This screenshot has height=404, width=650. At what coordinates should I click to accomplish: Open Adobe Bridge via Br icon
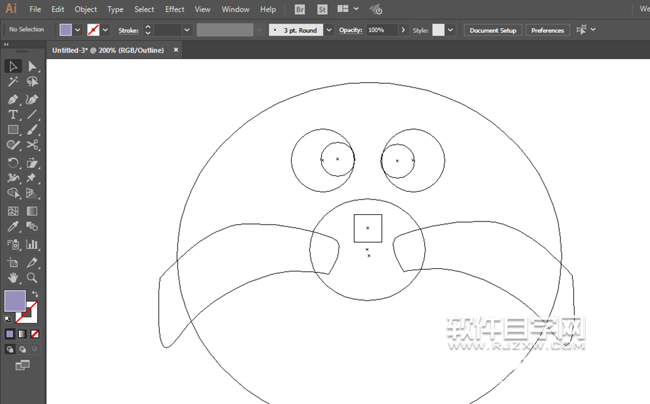point(302,9)
